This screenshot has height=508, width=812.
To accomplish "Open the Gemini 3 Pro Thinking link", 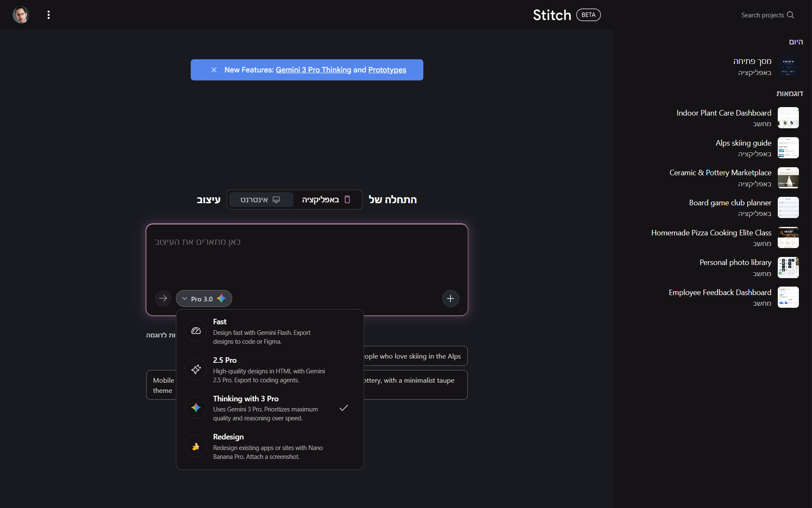I will 313,70.
